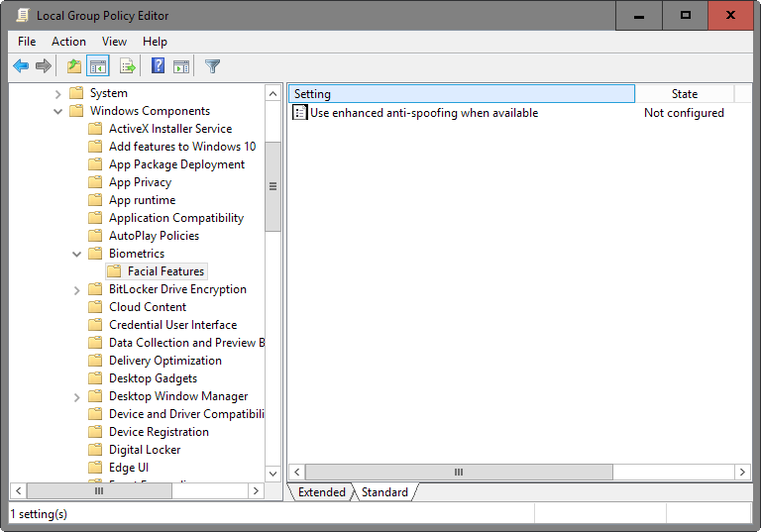Open Help with the blue question-mark icon

pyautogui.click(x=159, y=65)
